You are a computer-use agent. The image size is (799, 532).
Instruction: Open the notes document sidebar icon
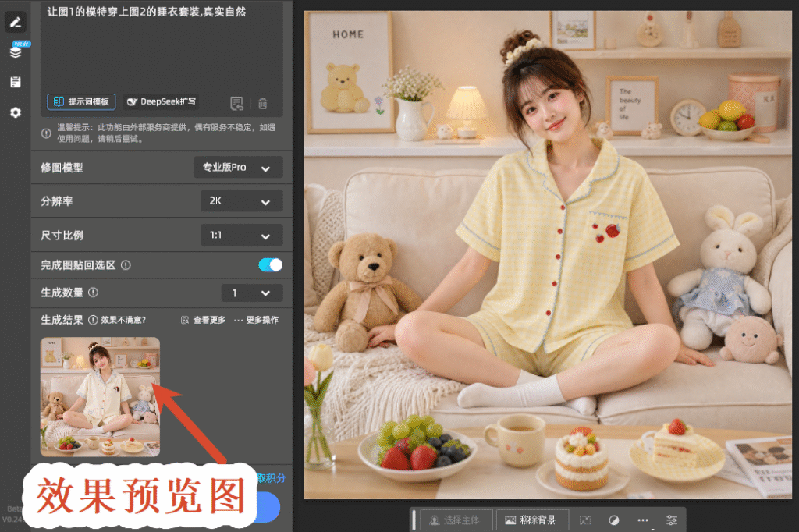[x=16, y=82]
